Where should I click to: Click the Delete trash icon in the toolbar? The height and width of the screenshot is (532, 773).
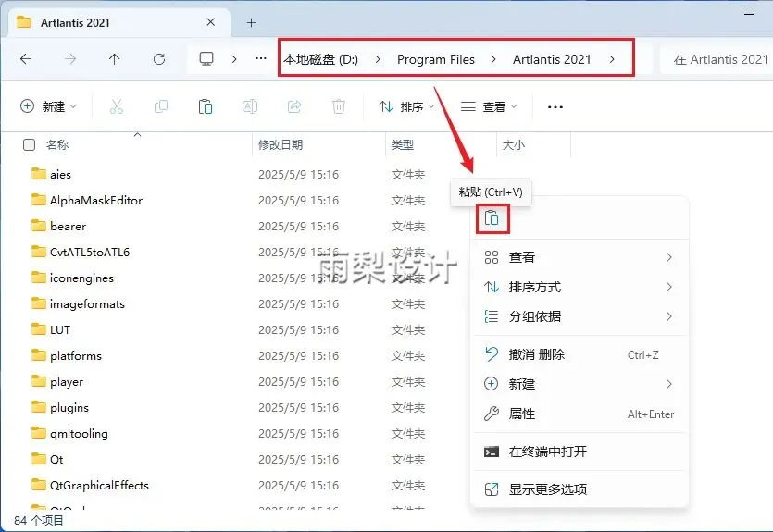(339, 106)
